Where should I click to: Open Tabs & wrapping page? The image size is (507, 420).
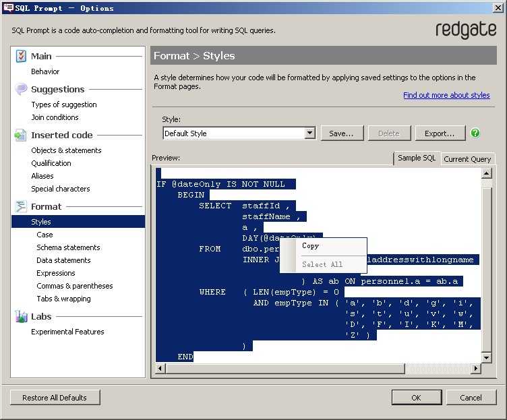pyautogui.click(x=63, y=299)
